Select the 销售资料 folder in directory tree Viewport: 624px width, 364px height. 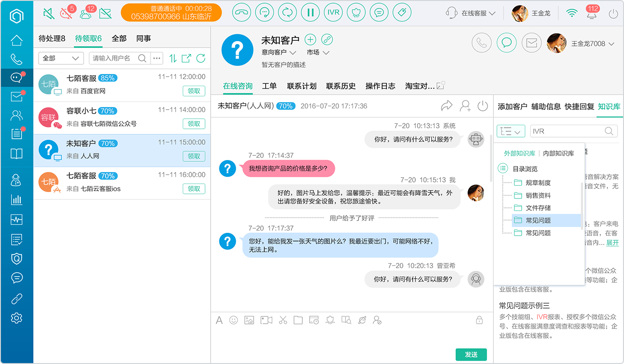pos(538,195)
